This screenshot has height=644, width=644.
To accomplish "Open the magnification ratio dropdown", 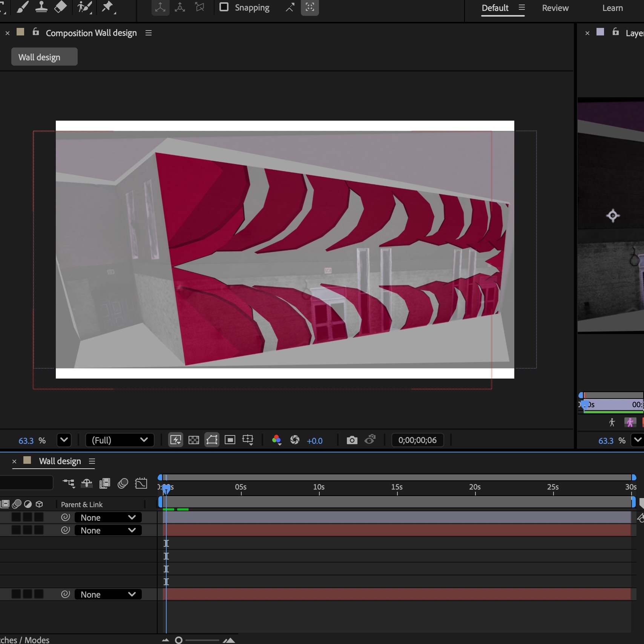I will click(64, 440).
